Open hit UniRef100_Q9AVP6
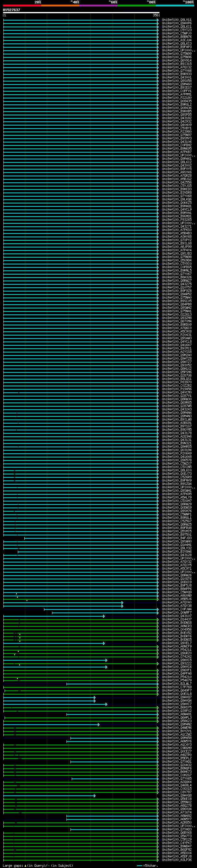This screenshot has height=868, width=197. [177, 23]
